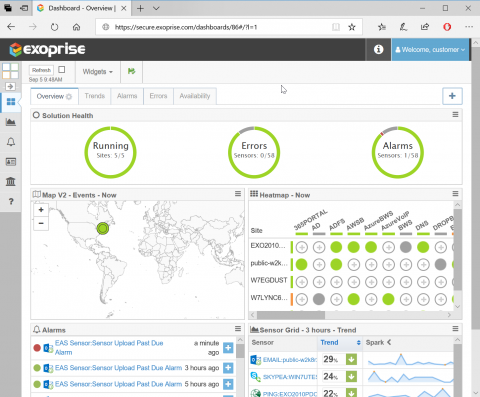480x397 pixels.
Task: Click the Exoprise logo
Action: [x=47, y=49]
